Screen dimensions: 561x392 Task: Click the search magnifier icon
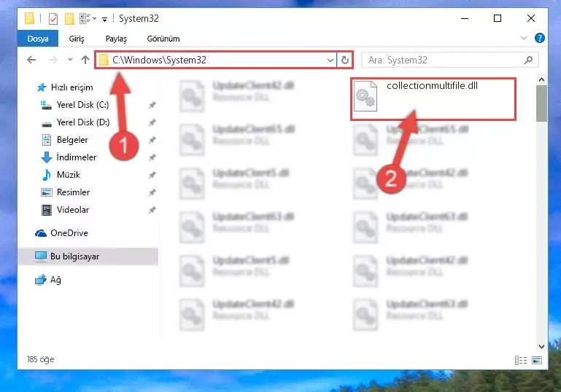click(528, 60)
